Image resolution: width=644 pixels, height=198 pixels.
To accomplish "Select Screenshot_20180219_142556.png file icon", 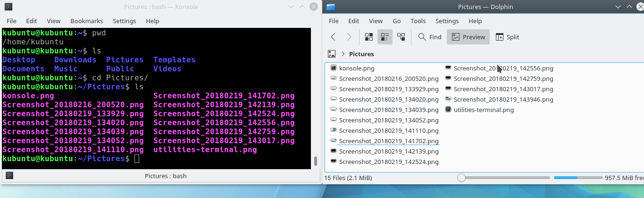I will point(448,68).
